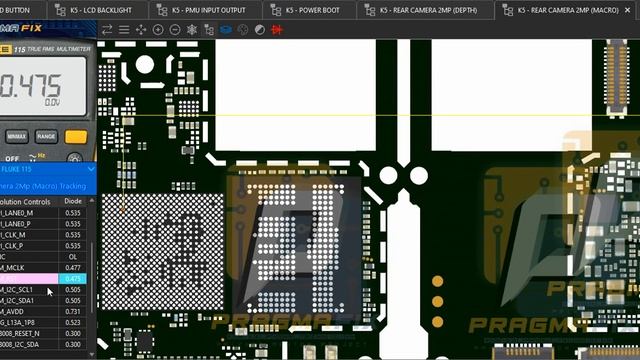Click the blue chip layer icon
640x360 pixels.
(226, 29)
